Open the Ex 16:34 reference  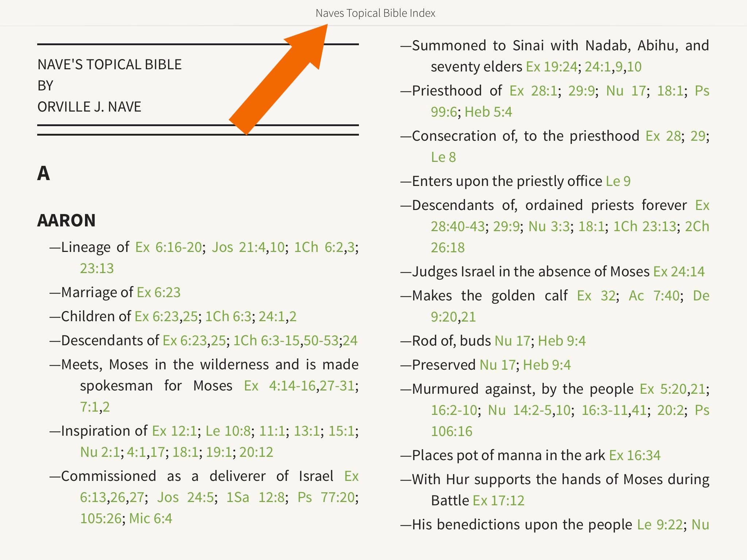635,456
